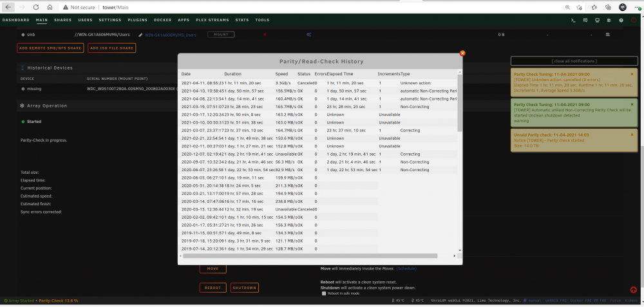Open the feedback icon in header
Screen dimensions: 644x307
(x=585, y=20)
